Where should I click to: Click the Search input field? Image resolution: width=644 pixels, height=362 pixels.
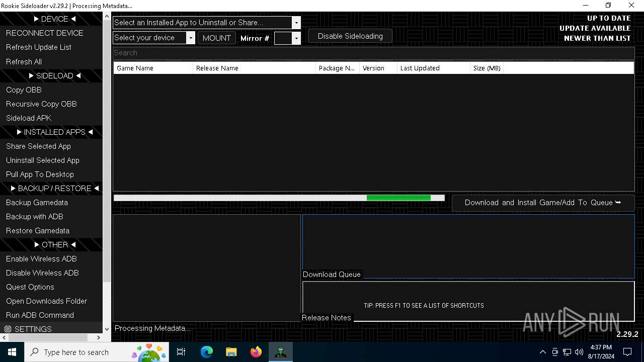(373, 53)
